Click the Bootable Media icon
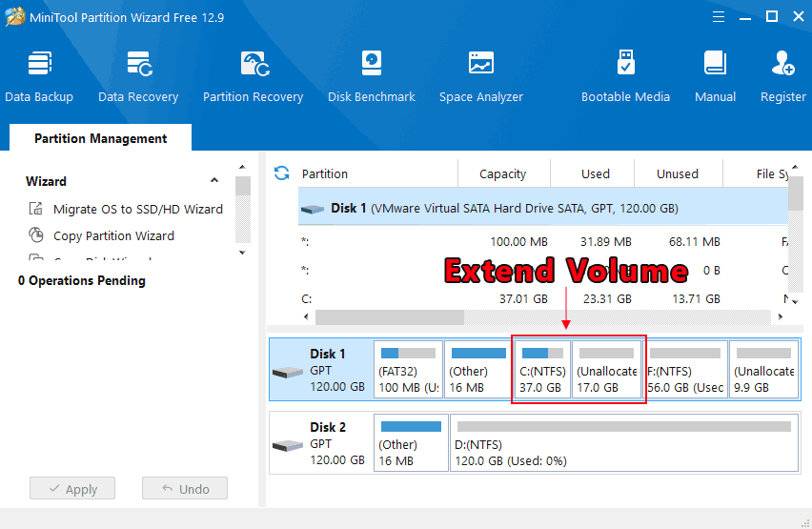Image resolution: width=812 pixels, height=529 pixels. tap(625, 76)
